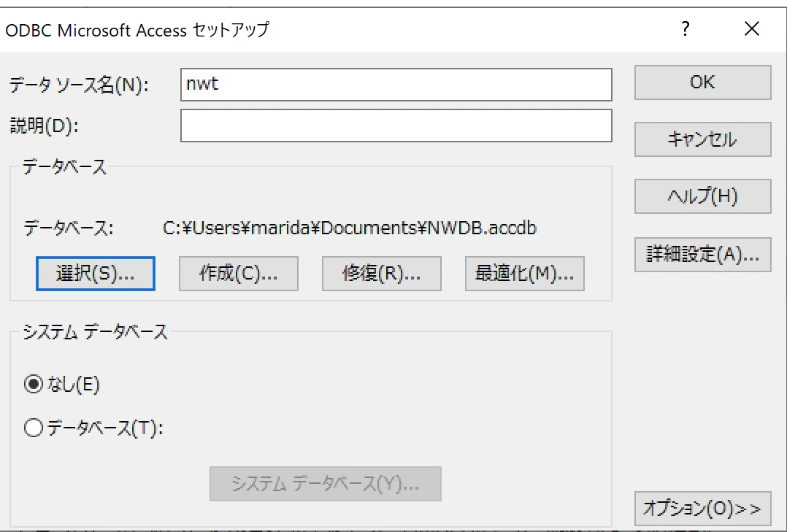Click the question mark help icon

pos(686,29)
